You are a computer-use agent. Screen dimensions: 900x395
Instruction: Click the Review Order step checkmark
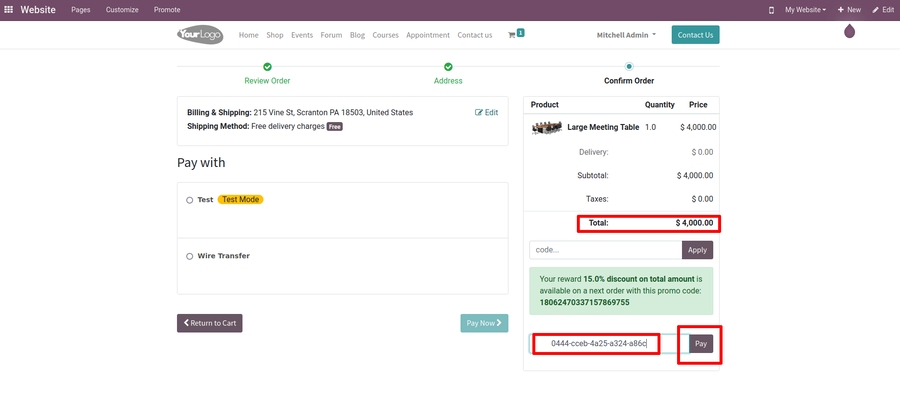click(267, 67)
